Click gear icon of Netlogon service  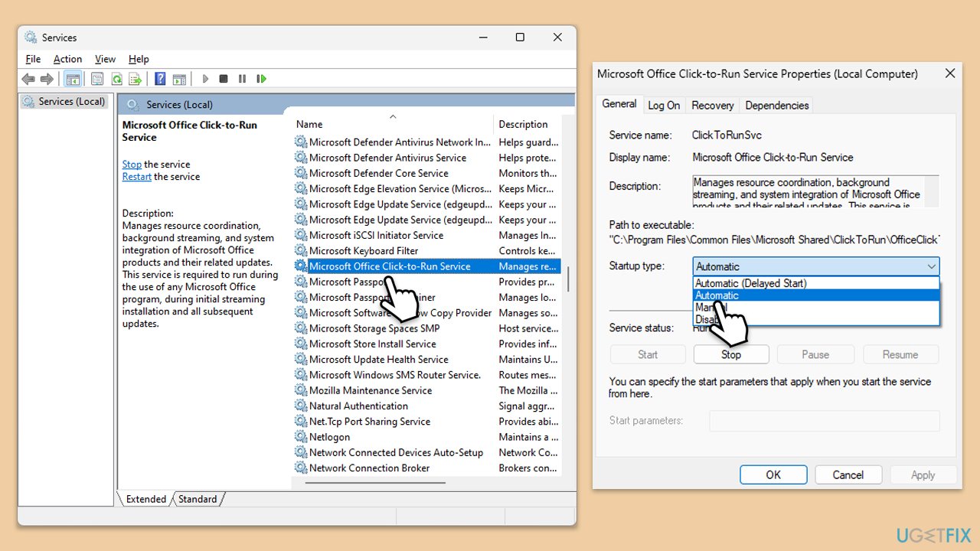point(301,437)
